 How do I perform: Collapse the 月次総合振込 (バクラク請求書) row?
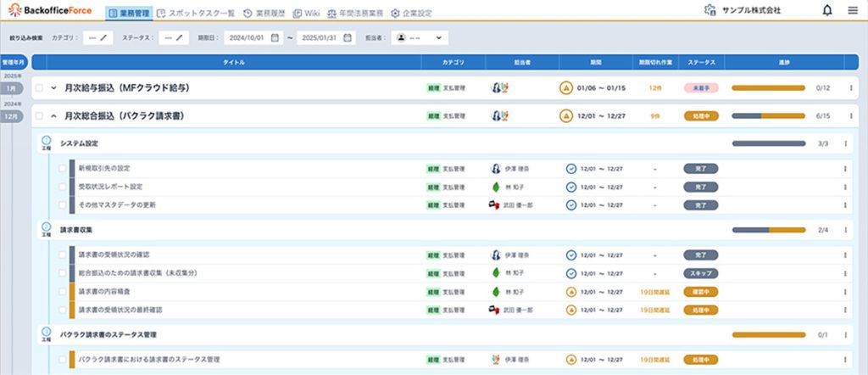53,115
